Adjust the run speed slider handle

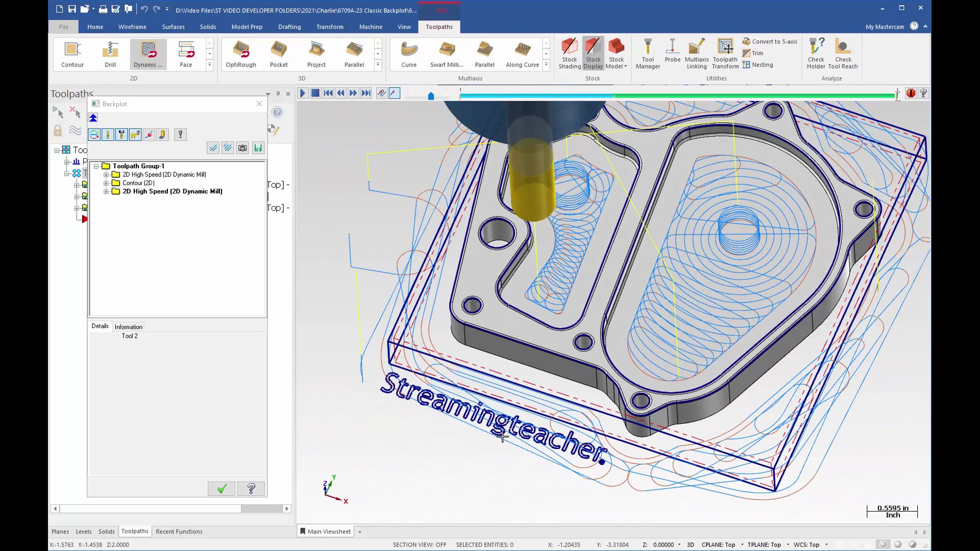tap(431, 96)
